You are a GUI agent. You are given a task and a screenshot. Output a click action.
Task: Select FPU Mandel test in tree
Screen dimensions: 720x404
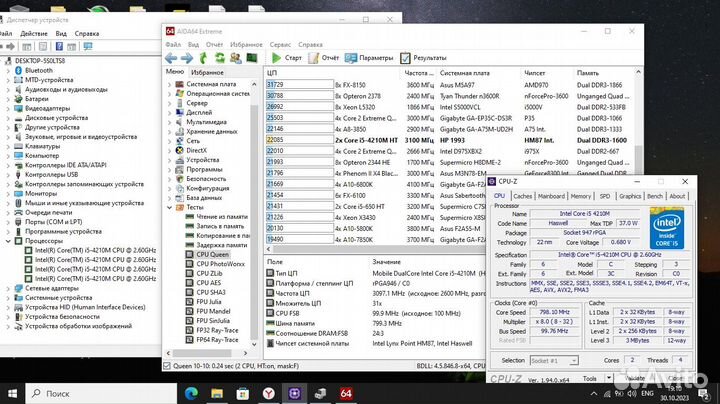point(213,311)
